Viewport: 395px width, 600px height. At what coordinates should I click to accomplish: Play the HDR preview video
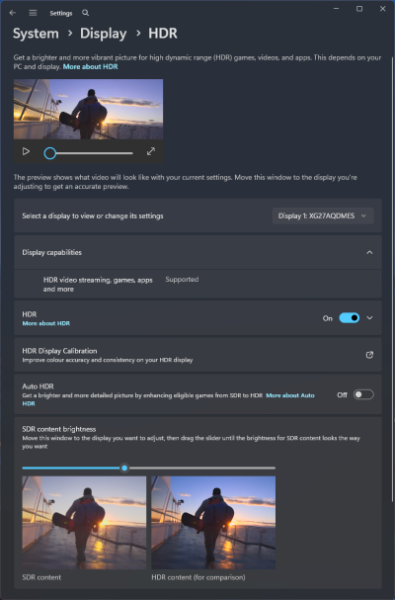coord(26,151)
